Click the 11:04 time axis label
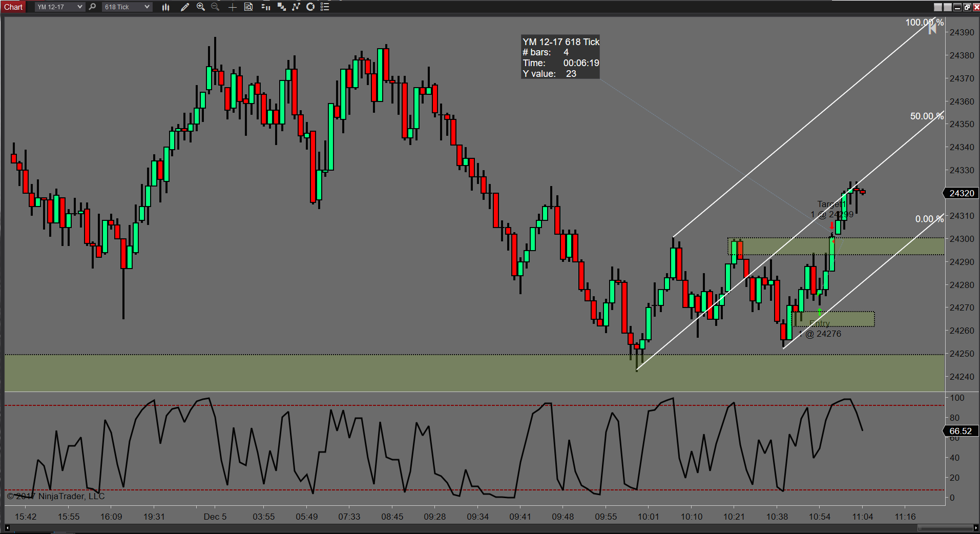Screen dimensions: 980x534 [x=862, y=517]
